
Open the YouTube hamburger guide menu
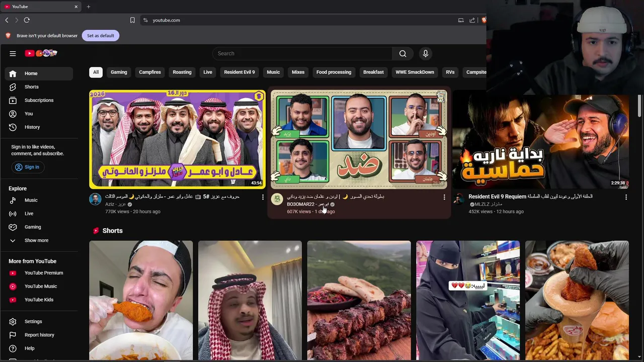point(13,53)
